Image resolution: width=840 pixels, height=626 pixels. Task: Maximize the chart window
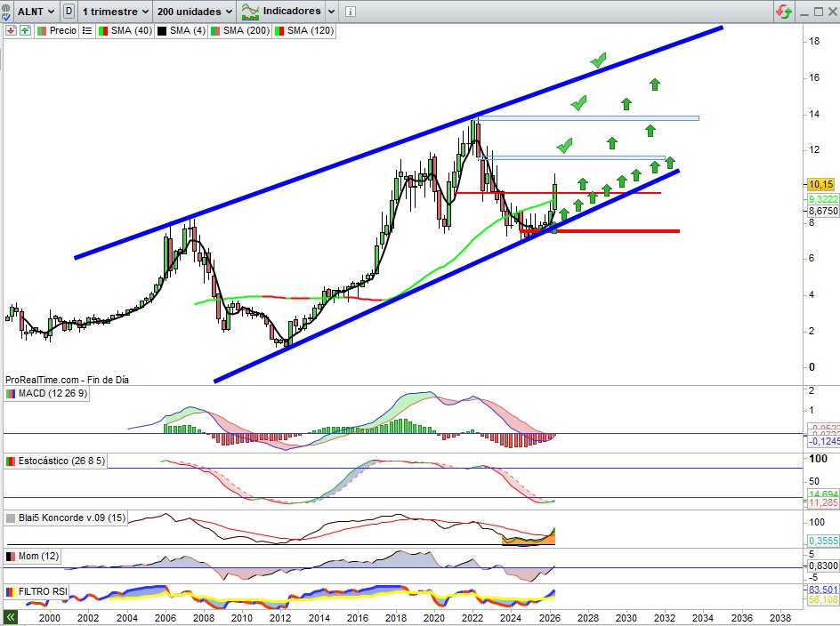818,12
